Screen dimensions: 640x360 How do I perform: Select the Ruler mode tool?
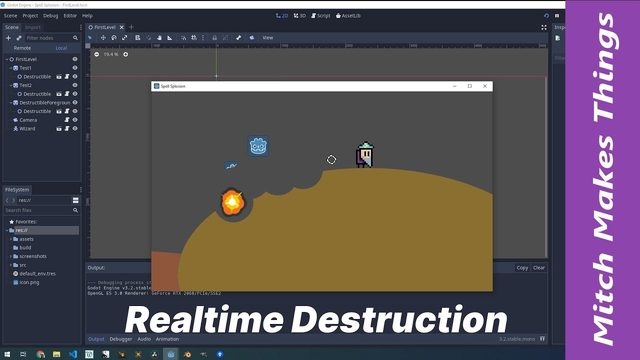pos(170,38)
